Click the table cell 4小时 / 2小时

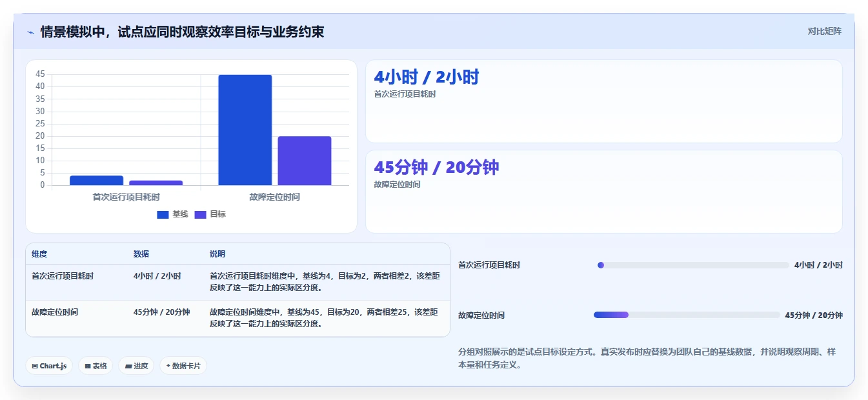click(157, 276)
